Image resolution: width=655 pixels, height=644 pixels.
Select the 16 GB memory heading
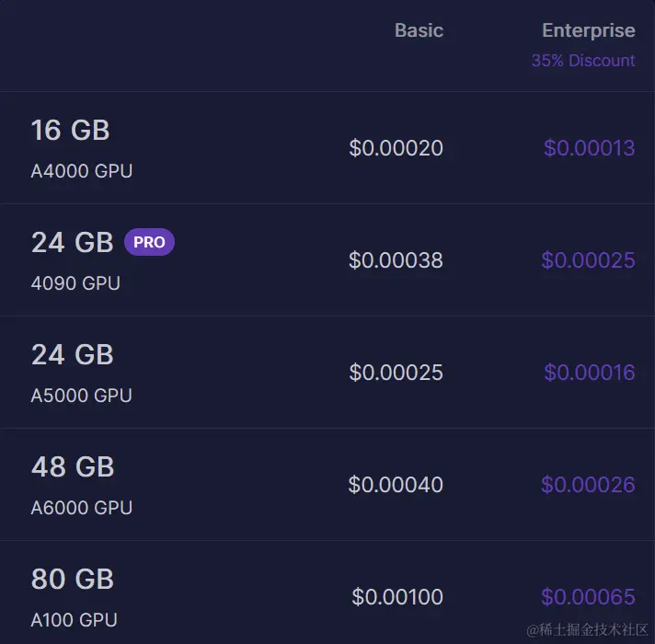pos(70,130)
